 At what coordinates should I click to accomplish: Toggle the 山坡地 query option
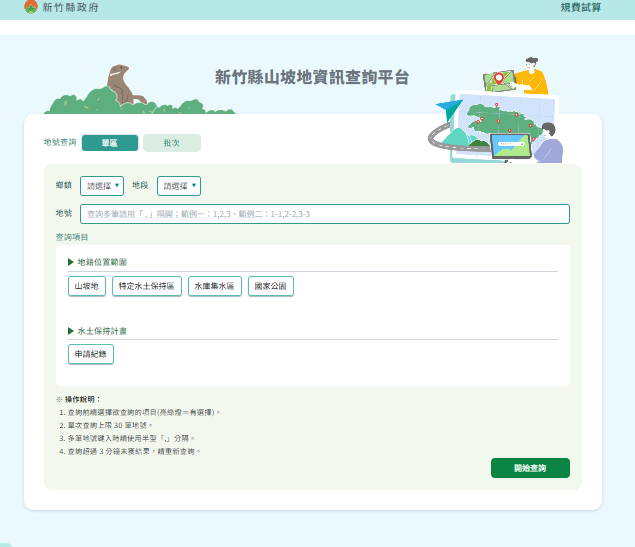(87, 286)
